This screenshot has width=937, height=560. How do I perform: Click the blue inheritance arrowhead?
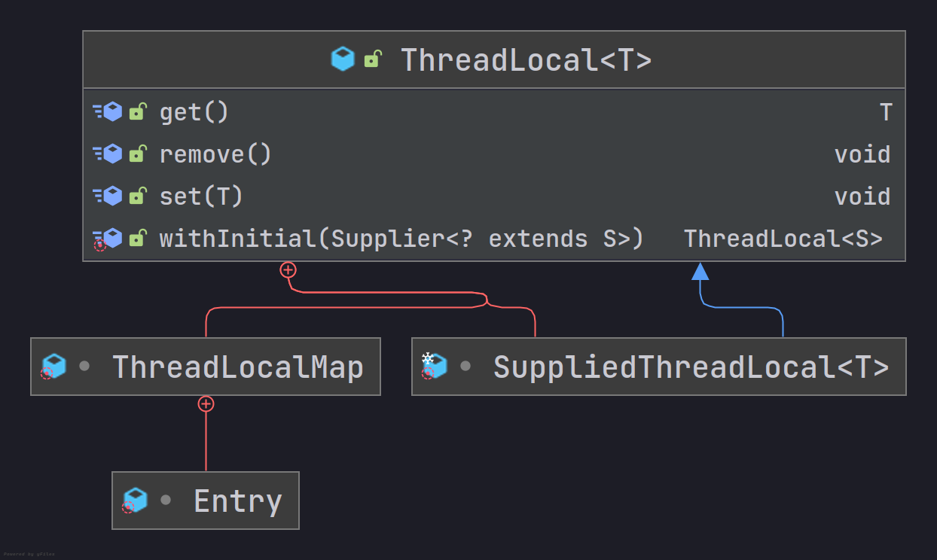coord(700,271)
